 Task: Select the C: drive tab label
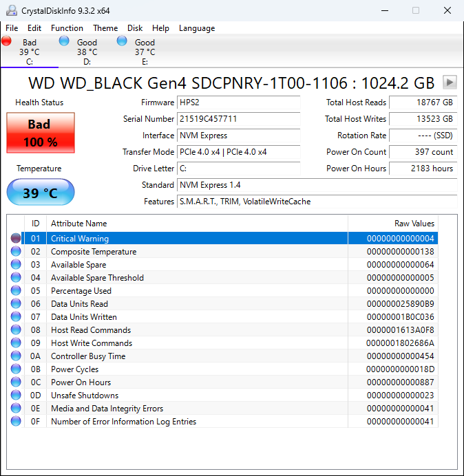pyautogui.click(x=30, y=62)
